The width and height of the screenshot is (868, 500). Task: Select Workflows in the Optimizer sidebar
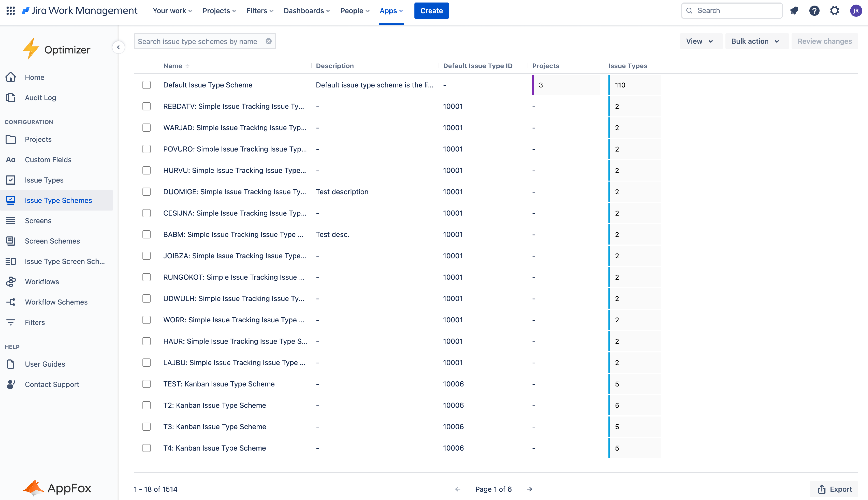click(42, 282)
